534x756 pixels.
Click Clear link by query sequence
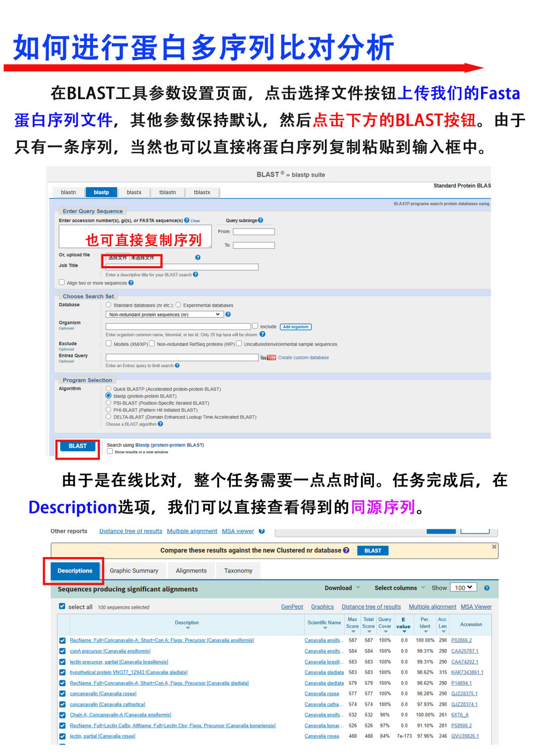click(x=195, y=221)
